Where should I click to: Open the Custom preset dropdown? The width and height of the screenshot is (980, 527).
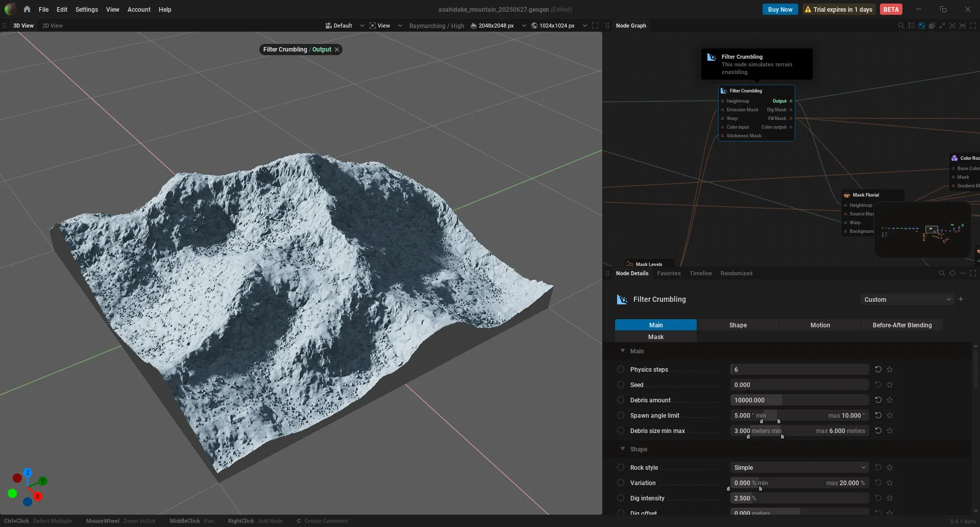pyautogui.click(x=906, y=299)
